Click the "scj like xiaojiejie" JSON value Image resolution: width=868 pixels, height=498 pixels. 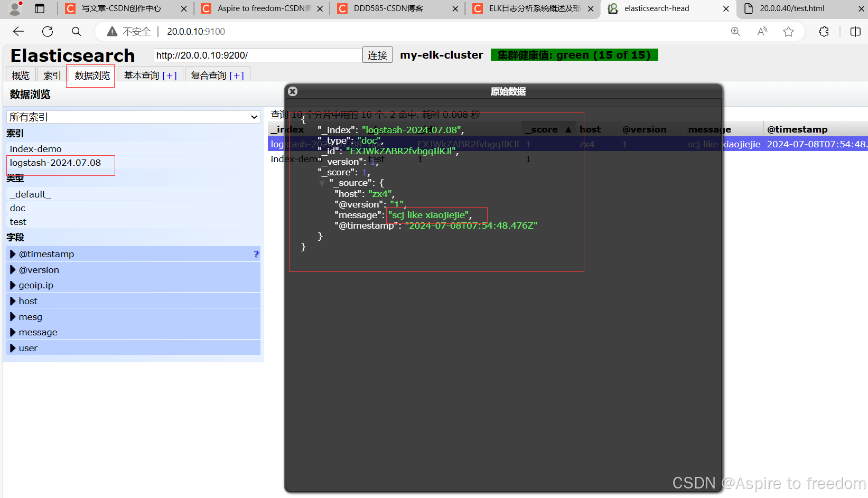429,215
